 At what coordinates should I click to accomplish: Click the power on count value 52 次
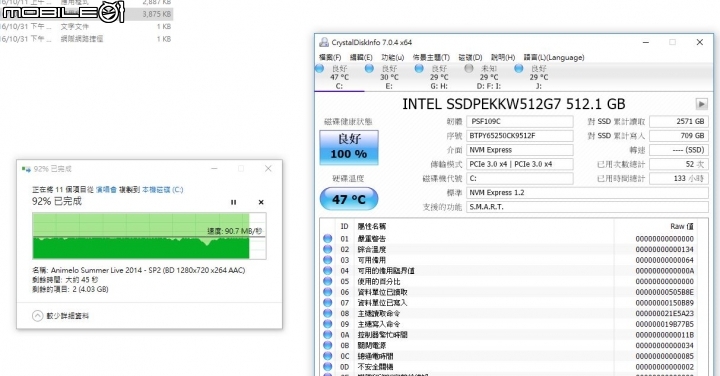pyautogui.click(x=679, y=164)
